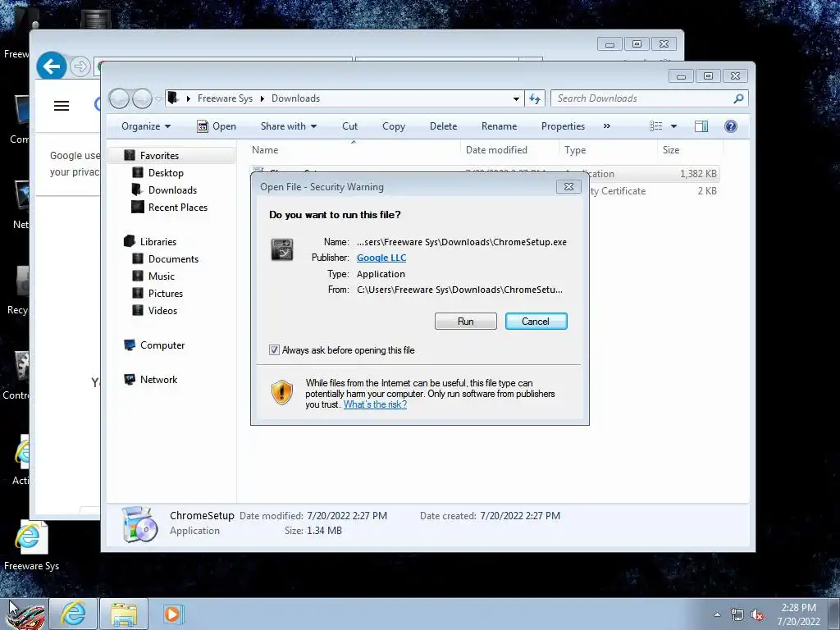
Task: Open Pictures library in navigation pane
Action: tap(166, 293)
